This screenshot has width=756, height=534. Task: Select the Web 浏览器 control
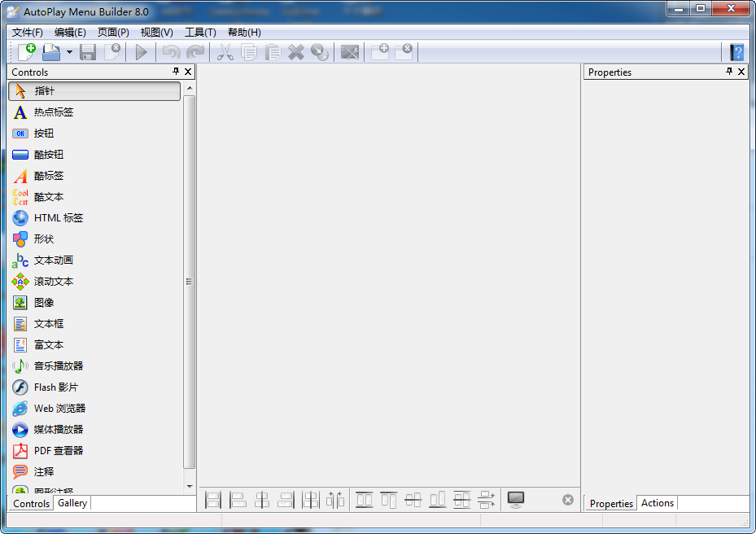[x=94, y=409]
